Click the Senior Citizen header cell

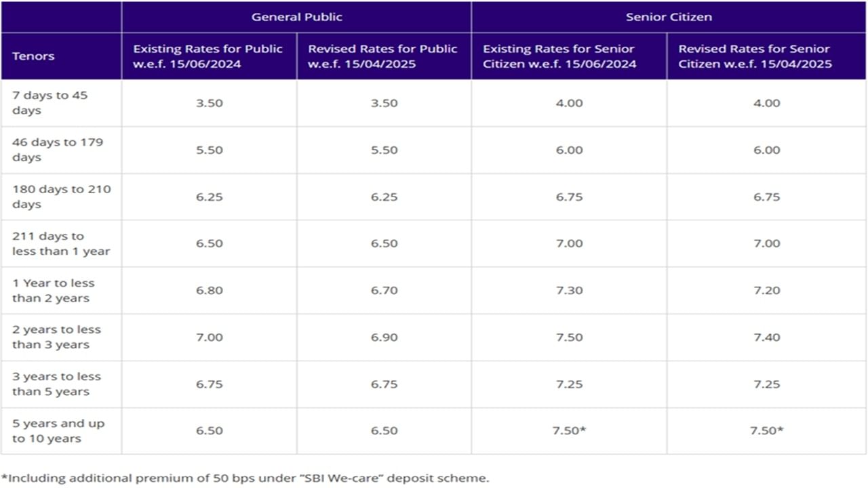click(x=669, y=17)
